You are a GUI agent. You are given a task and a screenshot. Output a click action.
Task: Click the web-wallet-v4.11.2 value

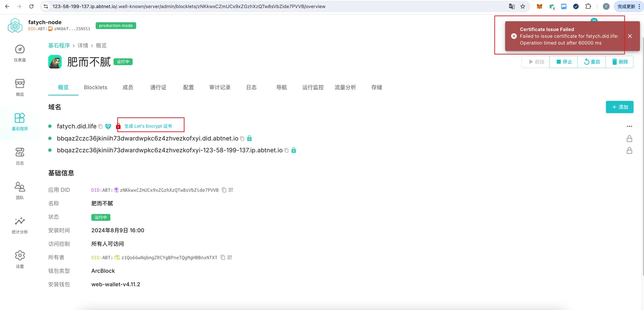(x=116, y=284)
